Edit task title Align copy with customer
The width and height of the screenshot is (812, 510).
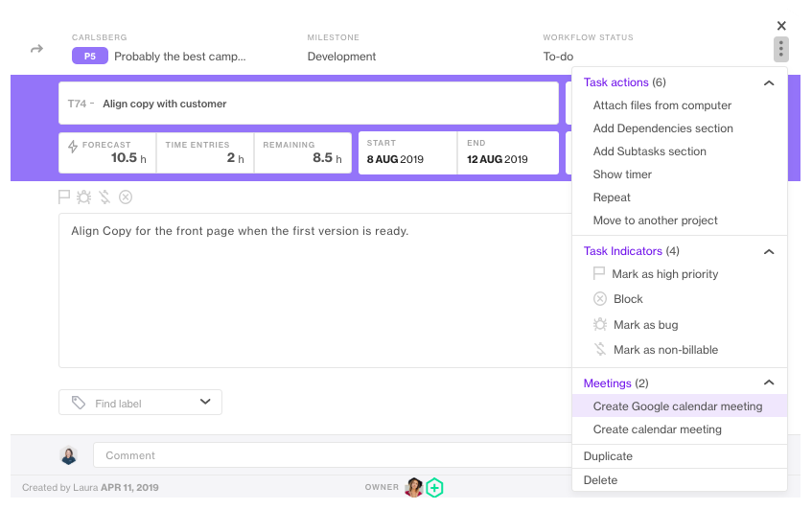click(165, 104)
